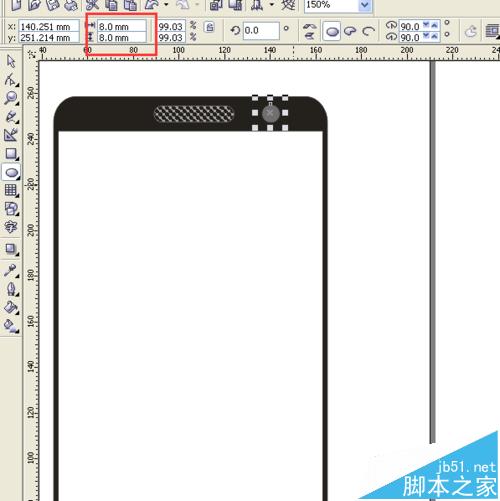500x501 pixels.
Task: Mirror the object vertically
Action: [309, 35]
